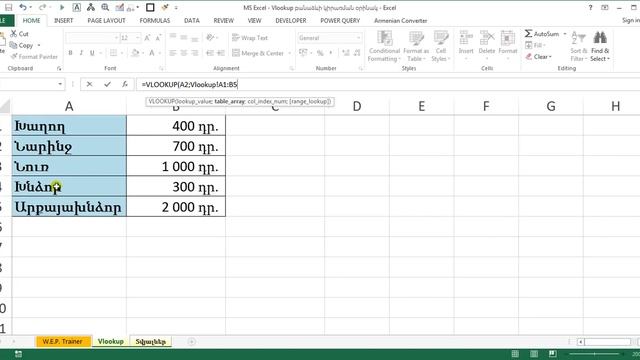640x360 pixels.
Task: Click the Cell Styles icon
Action: pyautogui.click(x=441, y=38)
